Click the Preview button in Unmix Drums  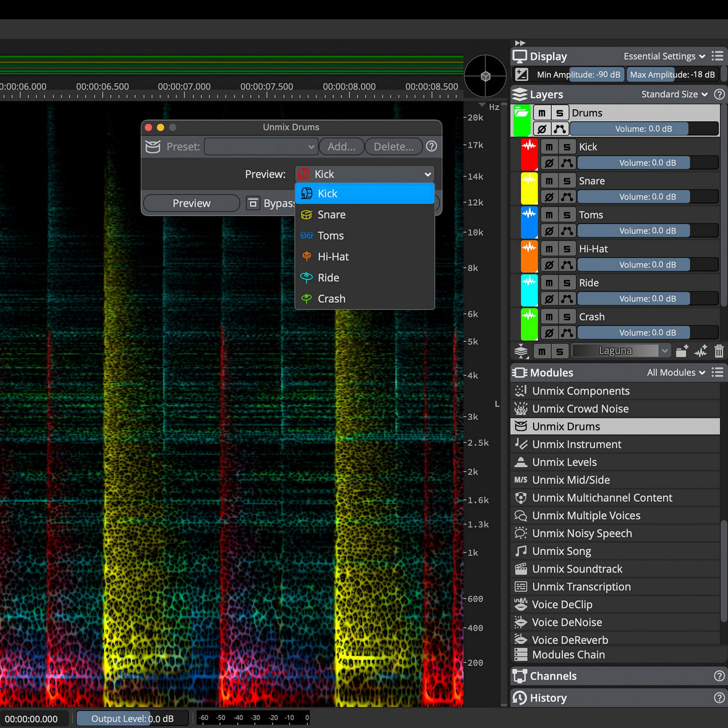[x=191, y=203]
